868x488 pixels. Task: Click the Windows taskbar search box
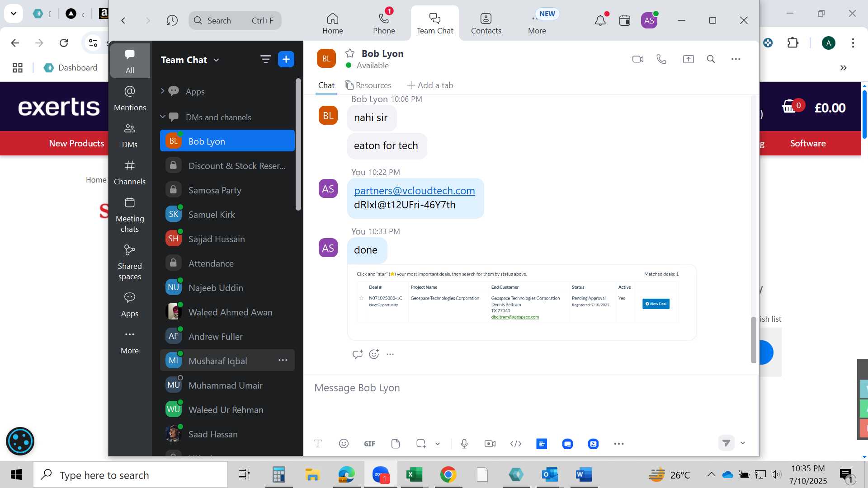130,475
